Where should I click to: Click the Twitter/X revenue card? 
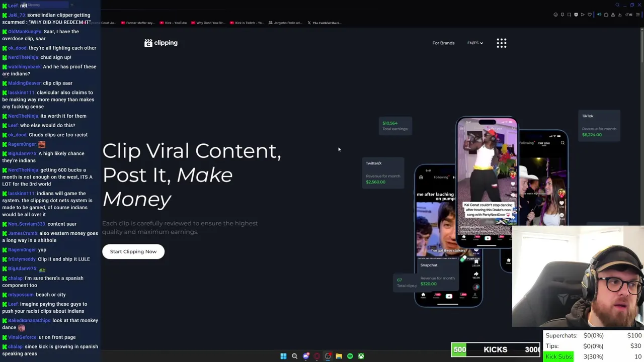pyautogui.click(x=383, y=172)
